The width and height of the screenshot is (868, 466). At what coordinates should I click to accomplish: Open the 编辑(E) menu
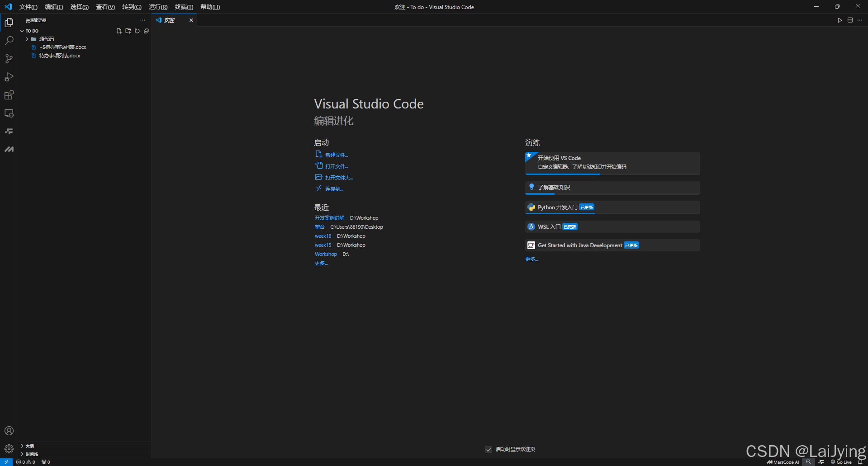pos(54,7)
